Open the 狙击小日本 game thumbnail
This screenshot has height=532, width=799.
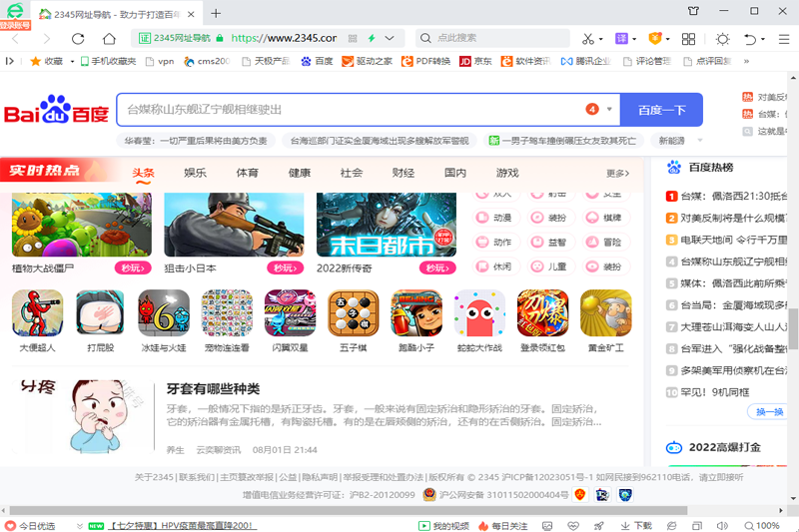pyautogui.click(x=234, y=224)
